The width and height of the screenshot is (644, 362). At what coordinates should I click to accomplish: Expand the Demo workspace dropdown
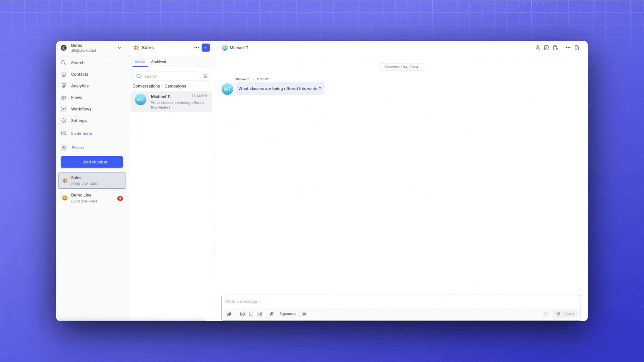pyautogui.click(x=119, y=48)
